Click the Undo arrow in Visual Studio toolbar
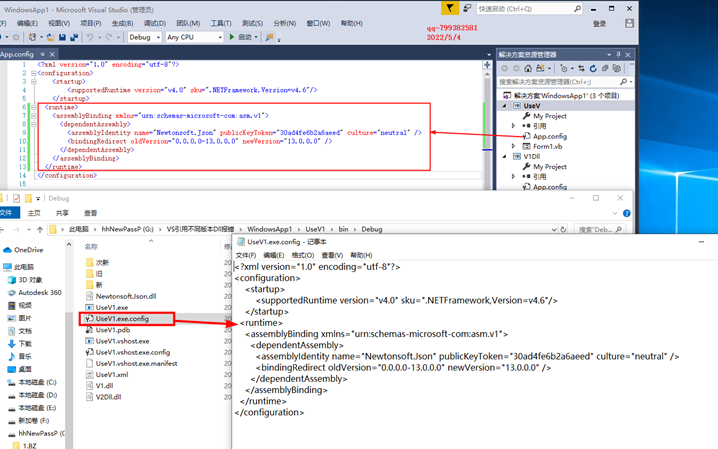 pos(90,37)
